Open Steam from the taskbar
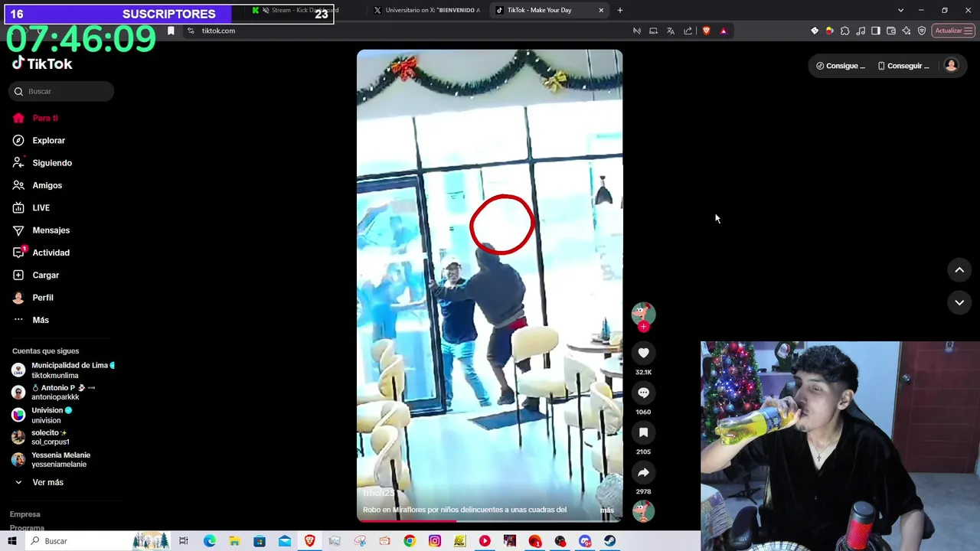Image resolution: width=980 pixels, height=551 pixels. pyautogui.click(x=610, y=541)
